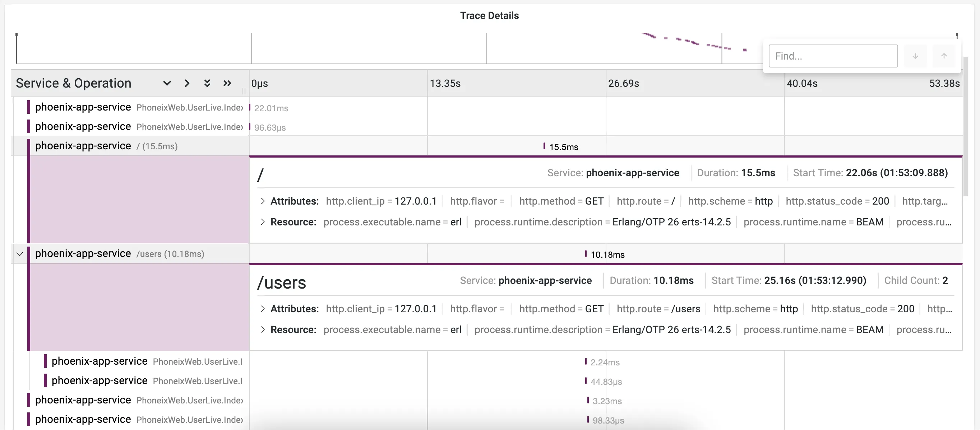Click the find next down arrow
Screen dimensions: 980x430
[x=915, y=56]
